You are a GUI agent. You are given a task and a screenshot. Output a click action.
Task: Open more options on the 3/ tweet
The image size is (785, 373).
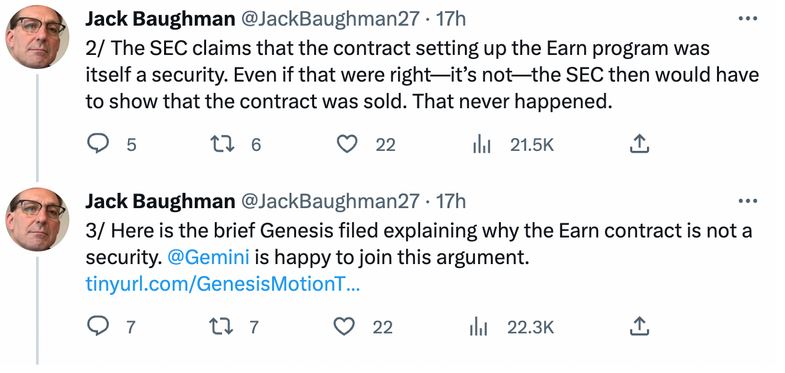tap(748, 201)
